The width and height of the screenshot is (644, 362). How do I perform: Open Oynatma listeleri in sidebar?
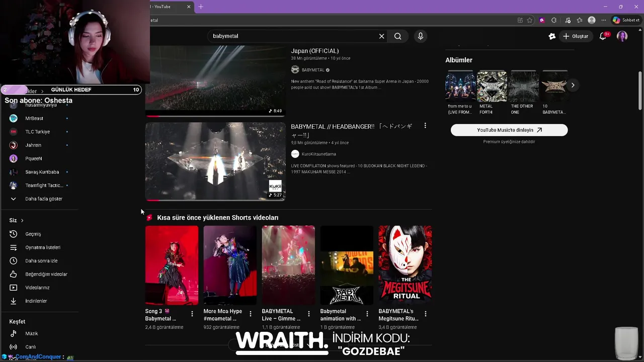pos(39,247)
